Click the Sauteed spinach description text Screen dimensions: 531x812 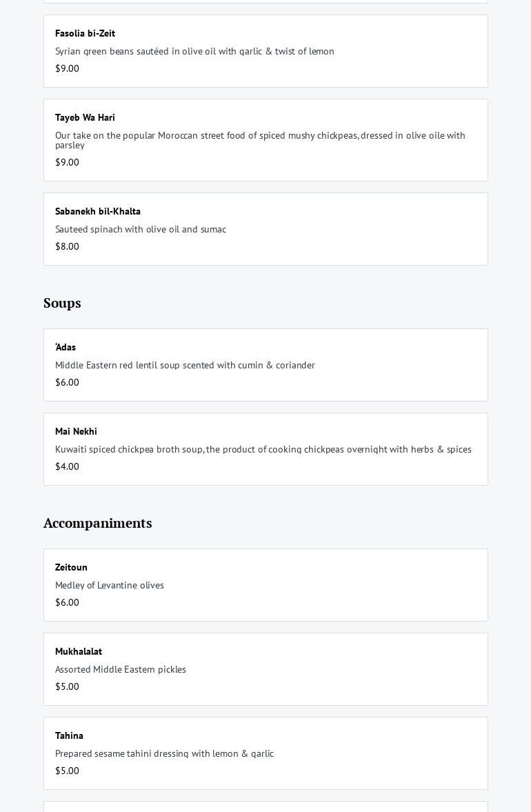141,229
